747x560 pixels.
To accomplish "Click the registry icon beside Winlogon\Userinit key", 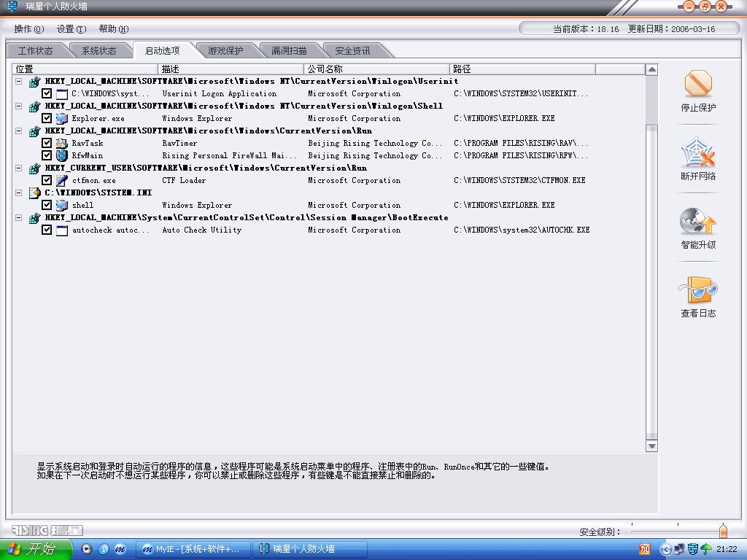I will (34, 82).
